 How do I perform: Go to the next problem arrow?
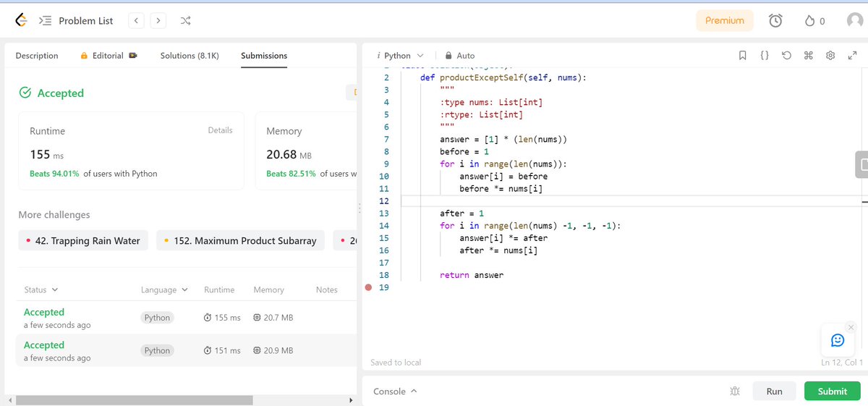click(x=158, y=20)
